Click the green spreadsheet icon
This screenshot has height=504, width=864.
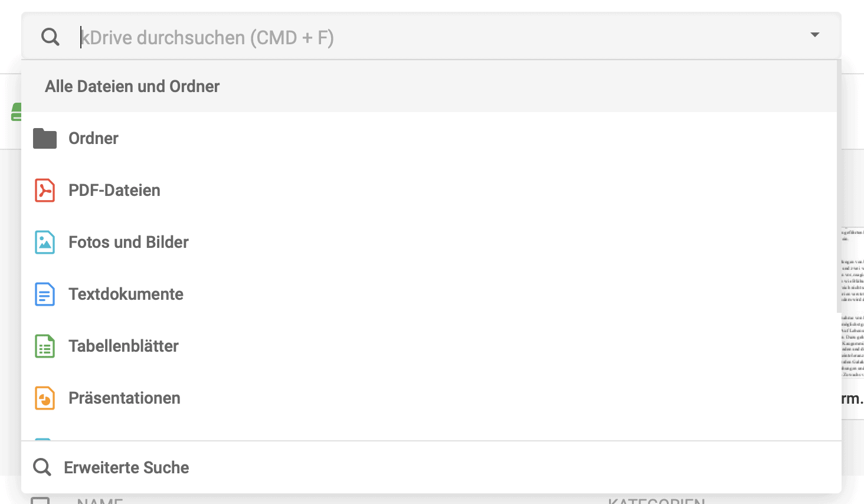click(x=45, y=346)
